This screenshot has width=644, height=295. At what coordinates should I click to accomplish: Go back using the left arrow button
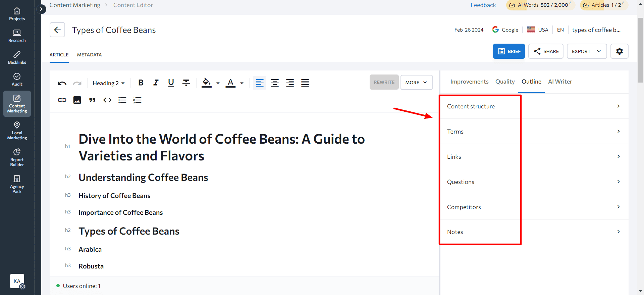click(x=57, y=30)
